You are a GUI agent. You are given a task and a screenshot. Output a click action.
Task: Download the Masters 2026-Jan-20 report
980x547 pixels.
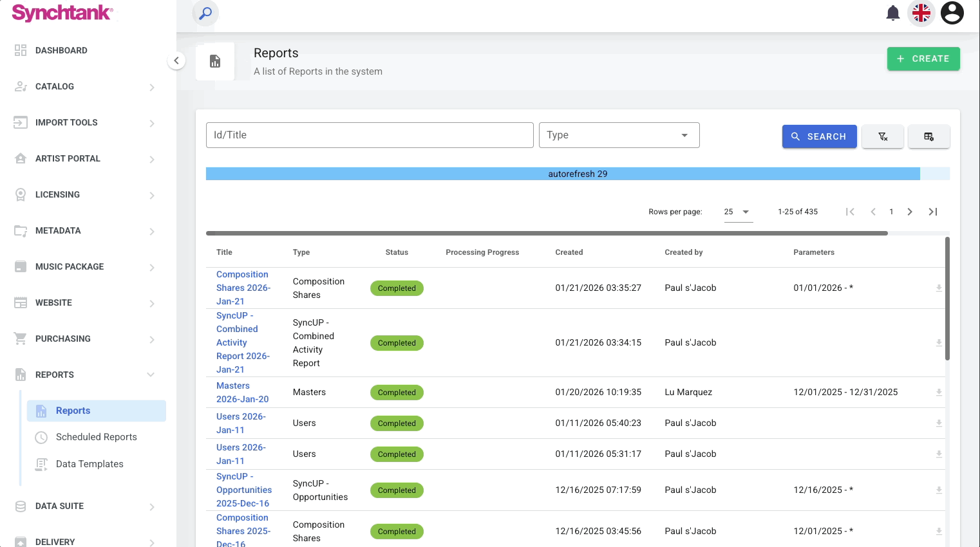pos(939,393)
